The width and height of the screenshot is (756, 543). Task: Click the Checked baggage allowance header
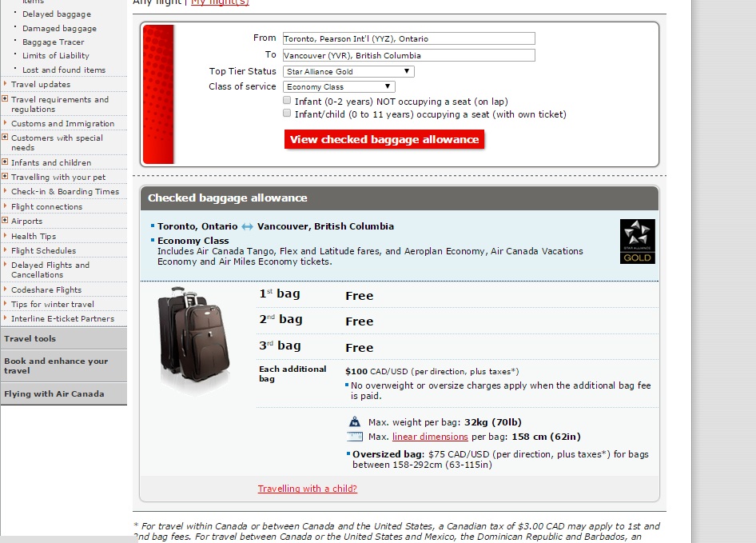click(x=400, y=198)
